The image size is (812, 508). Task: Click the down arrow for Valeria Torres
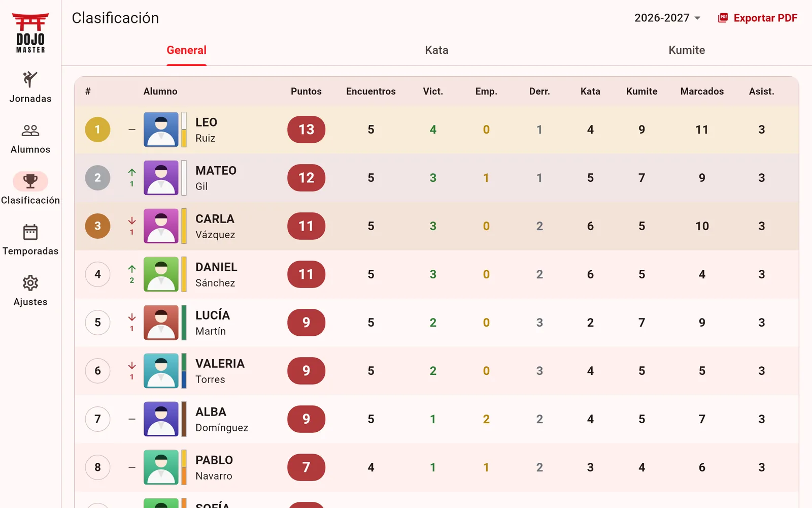132,365
